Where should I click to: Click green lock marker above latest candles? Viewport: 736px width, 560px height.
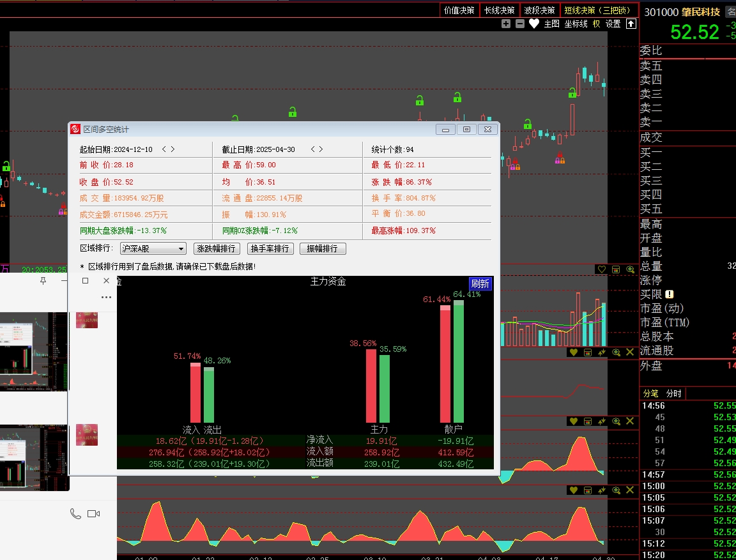click(572, 93)
